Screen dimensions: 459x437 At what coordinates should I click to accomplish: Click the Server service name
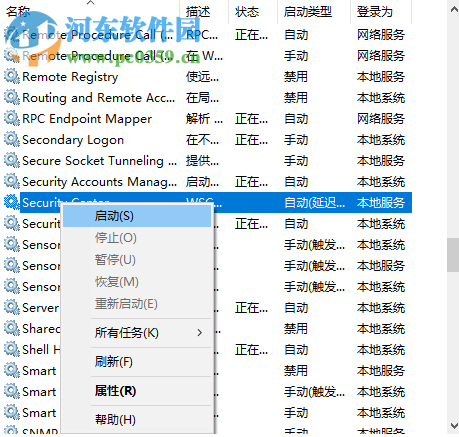point(40,308)
